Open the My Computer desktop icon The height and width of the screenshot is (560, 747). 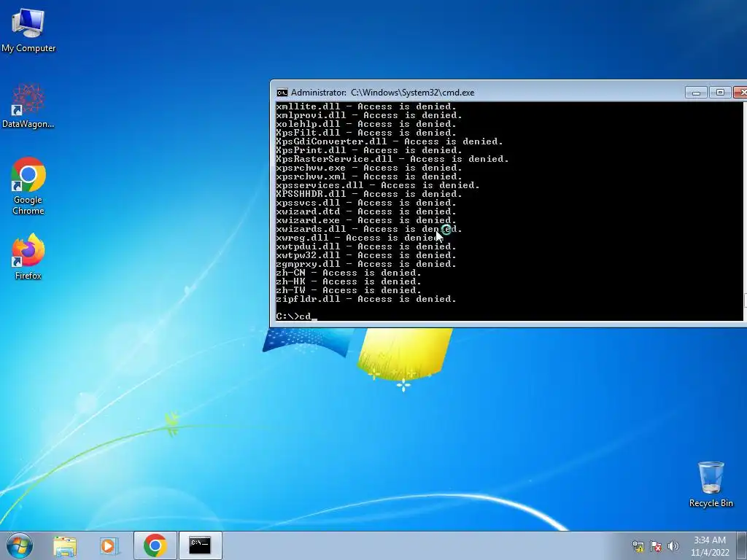click(28, 31)
